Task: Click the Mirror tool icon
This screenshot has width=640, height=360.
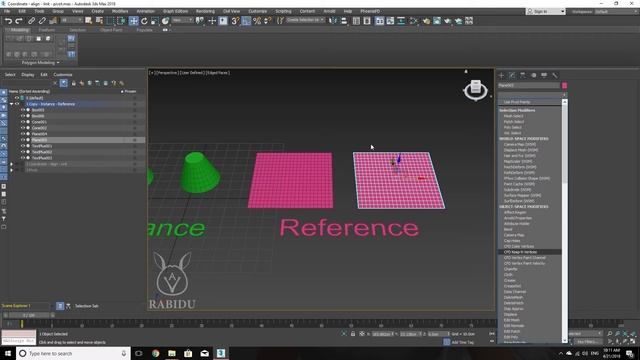Action: pyautogui.click(x=333, y=20)
